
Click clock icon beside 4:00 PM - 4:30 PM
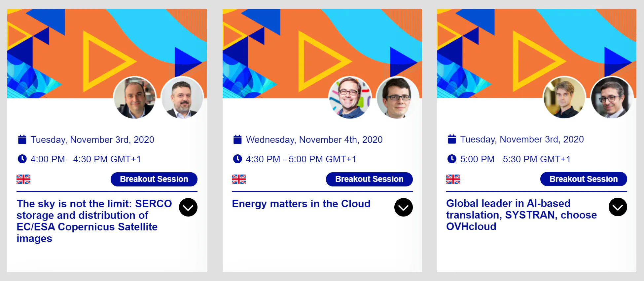tap(22, 159)
